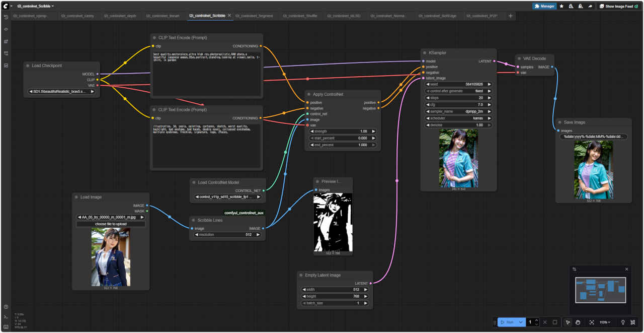Switch to the t2i_controlnet_Segment tab
This screenshot has width=644, height=333.
(x=254, y=16)
